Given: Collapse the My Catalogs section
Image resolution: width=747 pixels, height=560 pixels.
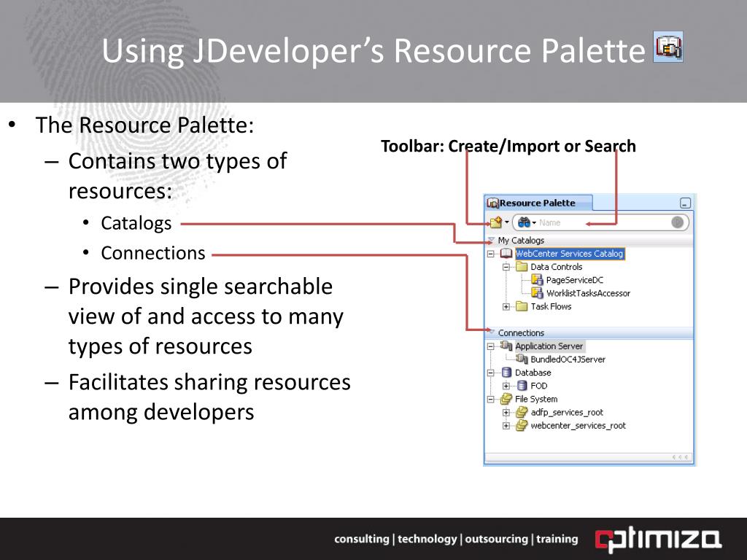Looking at the screenshot, I should click(x=491, y=240).
